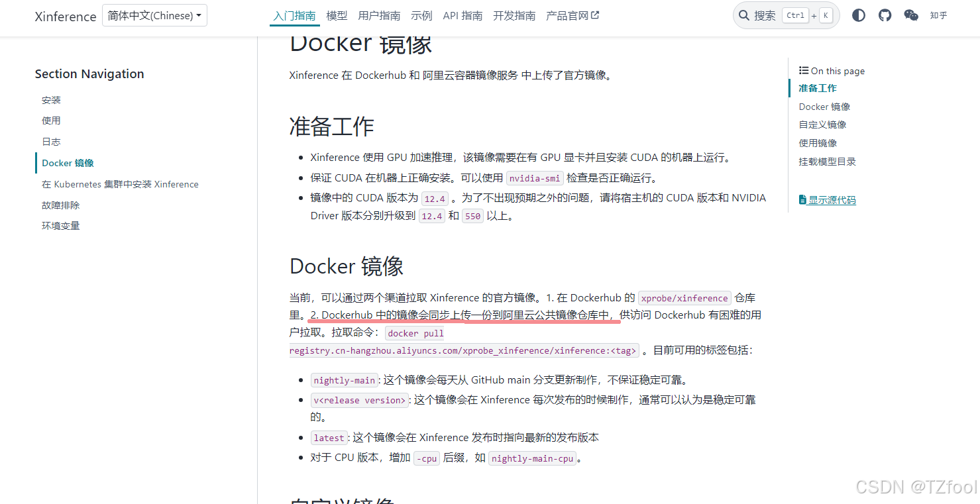
Task: Open 在 Kubernetes 集群中安装 Xinference page
Action: coord(120,184)
